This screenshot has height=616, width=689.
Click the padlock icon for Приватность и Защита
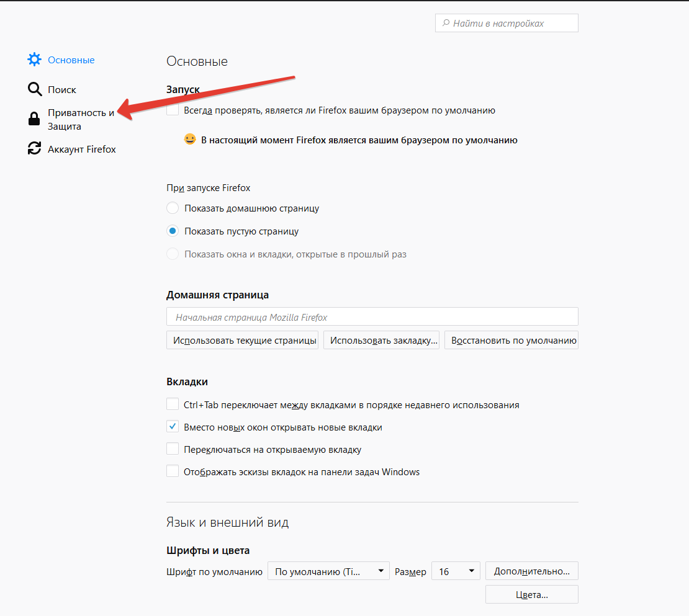pos(34,118)
